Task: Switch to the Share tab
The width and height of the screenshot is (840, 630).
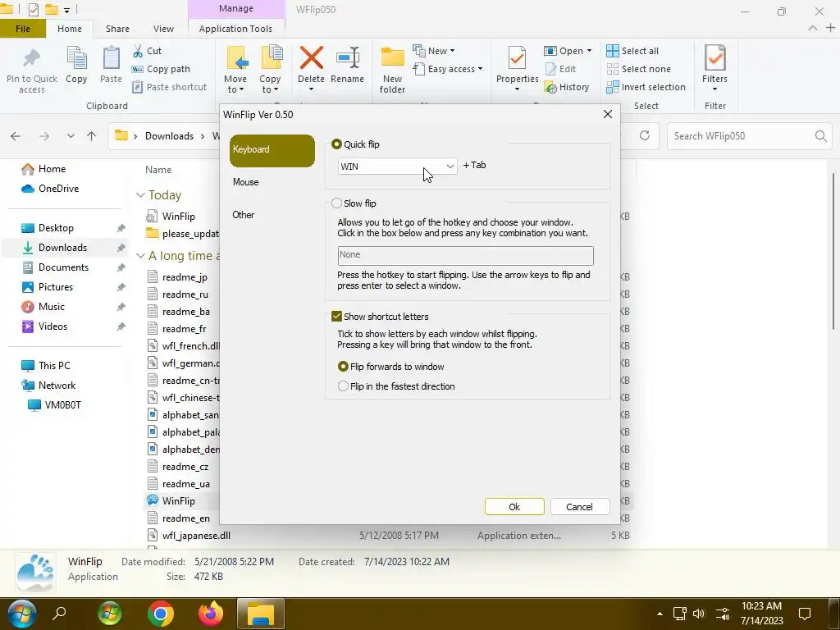Action: pos(117,29)
